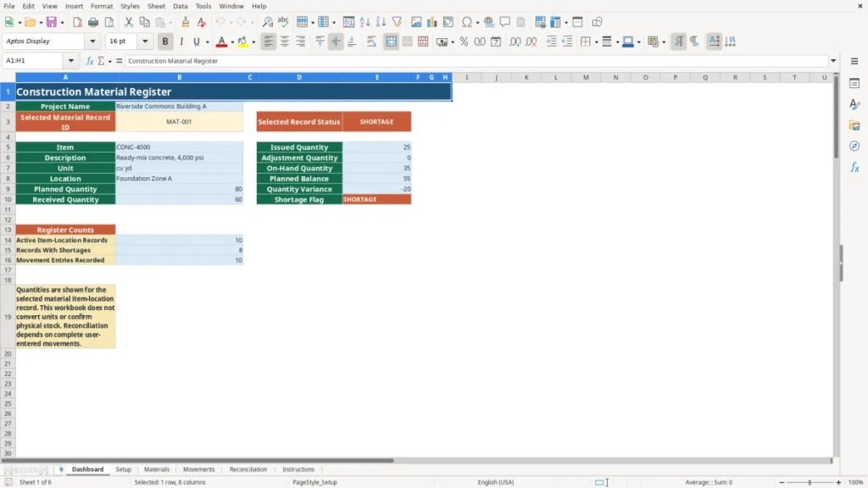Viewport: 868px width, 488px height.
Task: Click the Save document icon
Action: [51, 22]
